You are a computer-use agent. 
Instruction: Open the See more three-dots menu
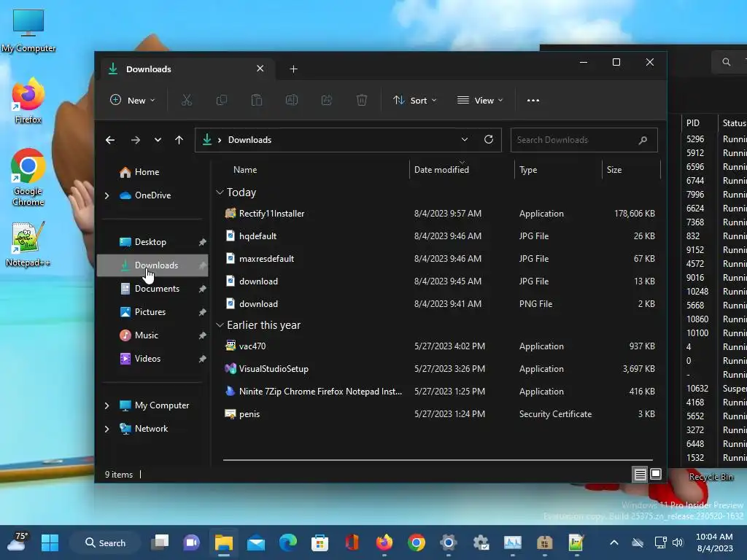(x=533, y=100)
